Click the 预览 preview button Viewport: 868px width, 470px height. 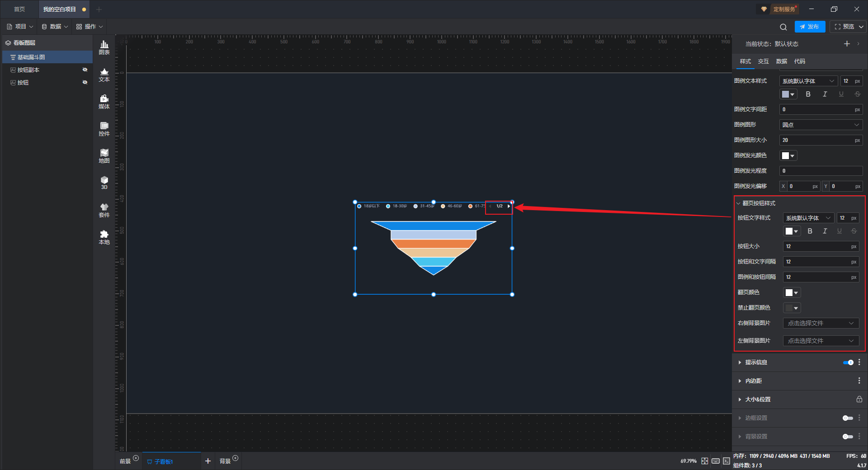click(x=844, y=27)
